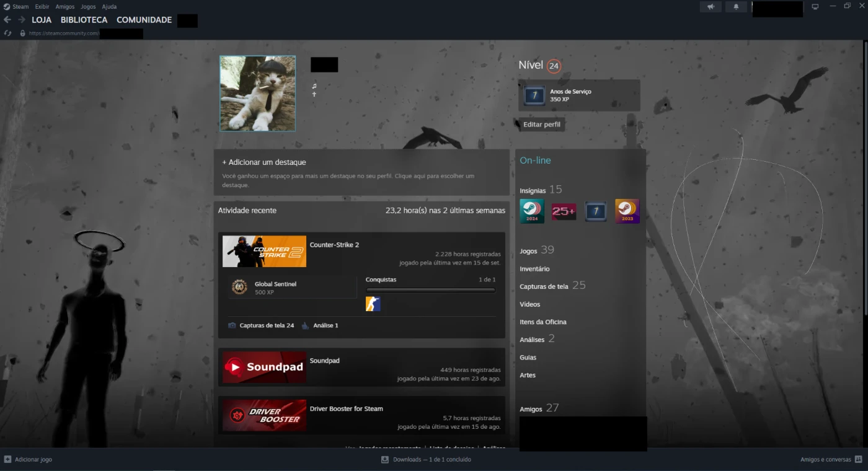The width and height of the screenshot is (868, 471).
Task: Open the Guias link
Action: point(528,358)
